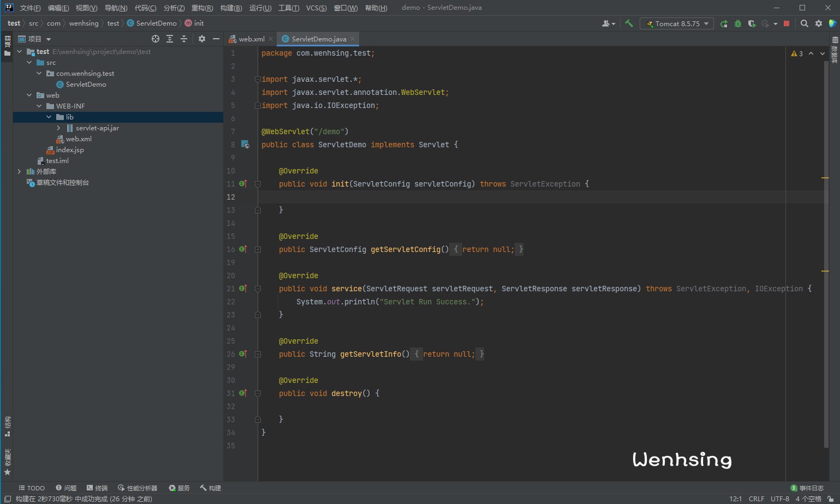Screen dimensions: 840x504
Task: Collapse the WEB-INF folder
Action: (39, 106)
